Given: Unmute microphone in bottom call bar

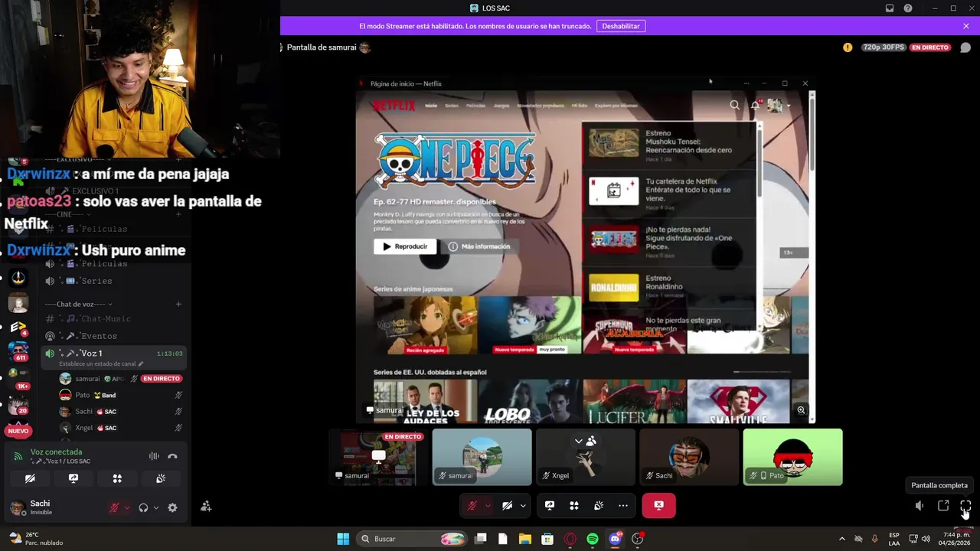Looking at the screenshot, I should pos(472,505).
